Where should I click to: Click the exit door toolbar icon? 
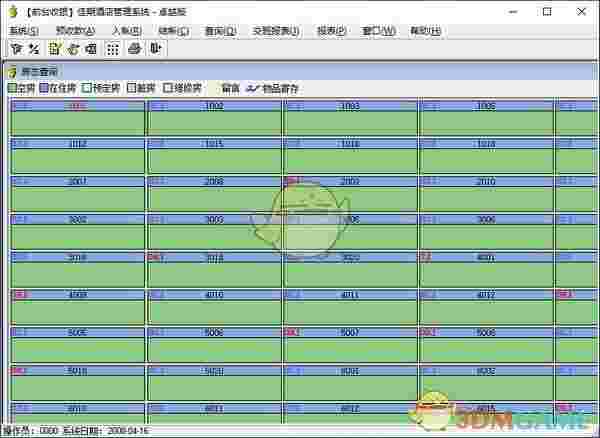point(156,49)
